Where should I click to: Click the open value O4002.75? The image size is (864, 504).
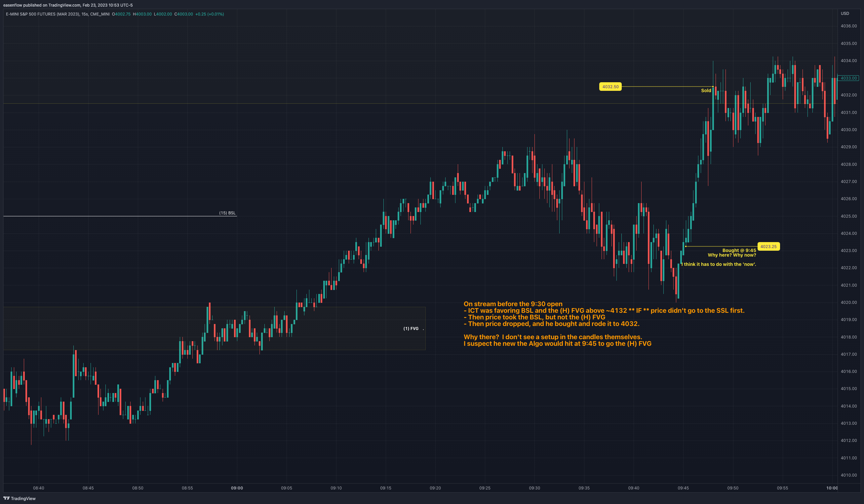pyautogui.click(x=121, y=14)
